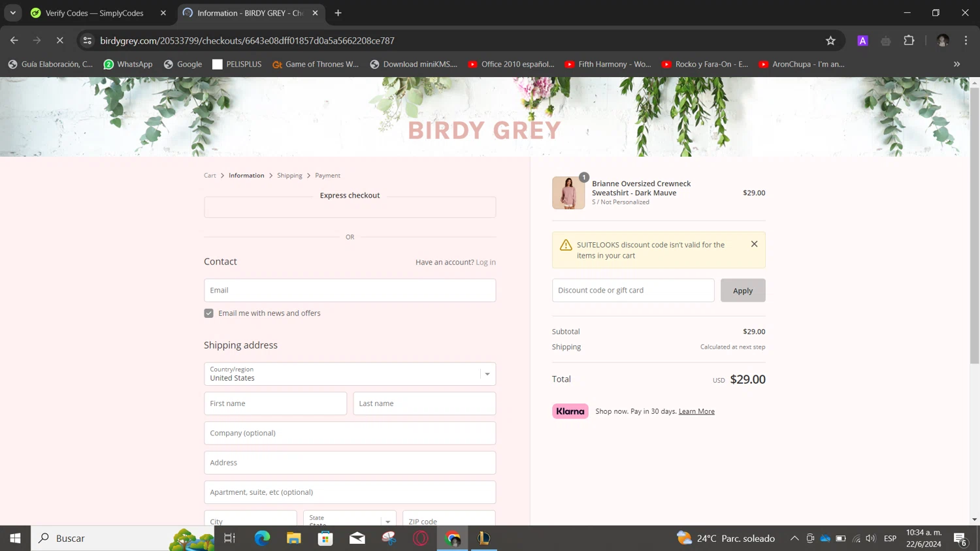This screenshot has height=551, width=980.
Task: Open the PELISPLUS bookmark
Action: click(x=237, y=64)
